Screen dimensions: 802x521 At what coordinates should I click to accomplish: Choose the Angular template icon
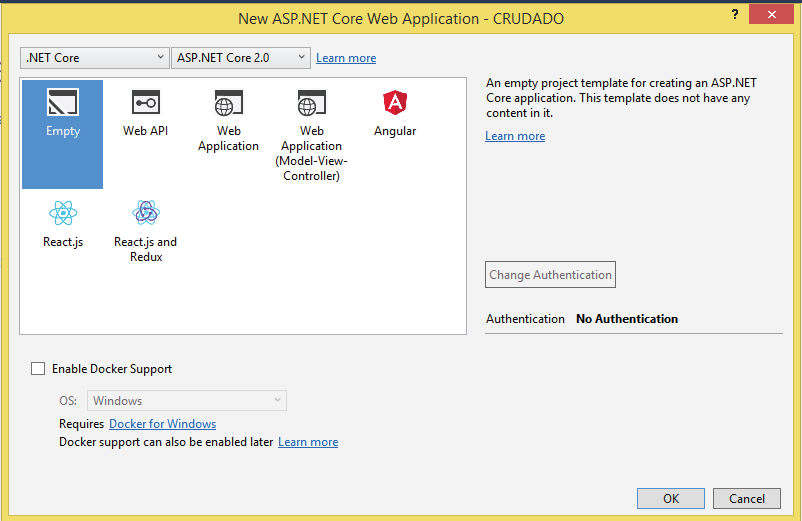click(x=394, y=102)
